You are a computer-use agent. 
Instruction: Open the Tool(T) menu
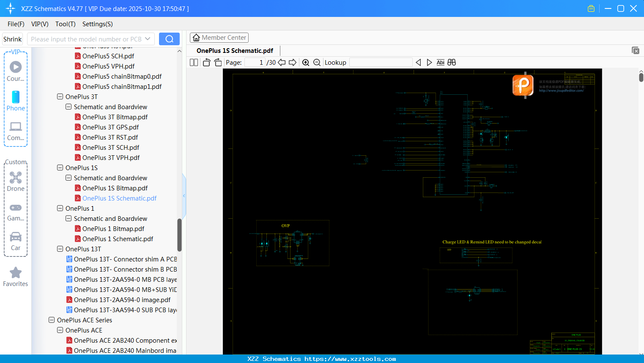tap(65, 24)
